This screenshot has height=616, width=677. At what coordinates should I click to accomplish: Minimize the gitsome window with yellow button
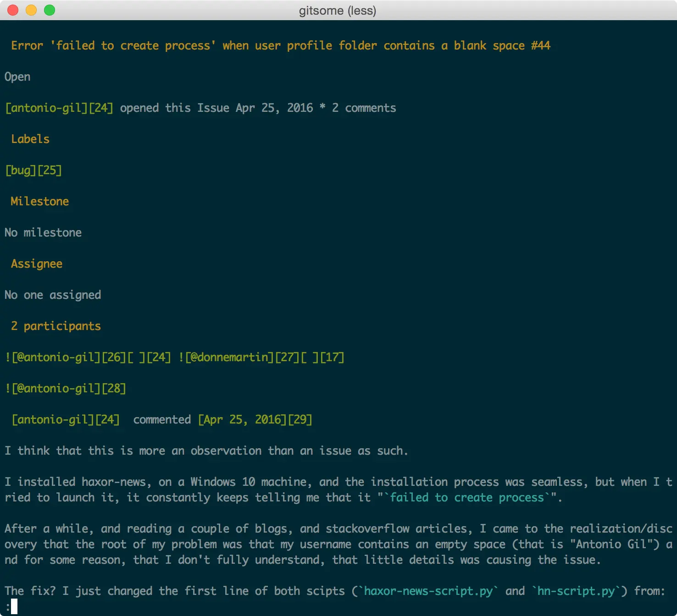click(31, 10)
